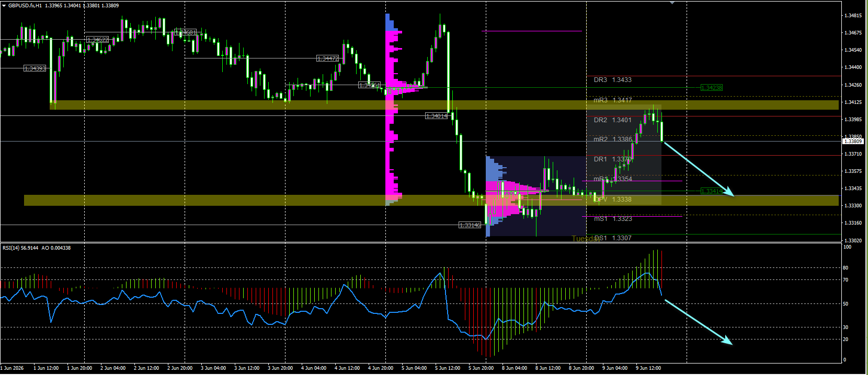Select the 1.34472 price label

(x=328, y=58)
